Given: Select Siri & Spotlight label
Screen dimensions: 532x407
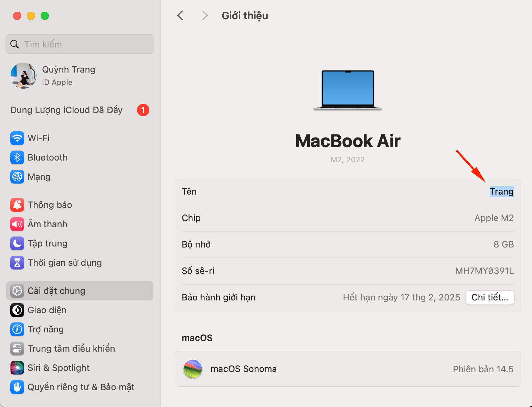Looking at the screenshot, I should [x=58, y=368].
